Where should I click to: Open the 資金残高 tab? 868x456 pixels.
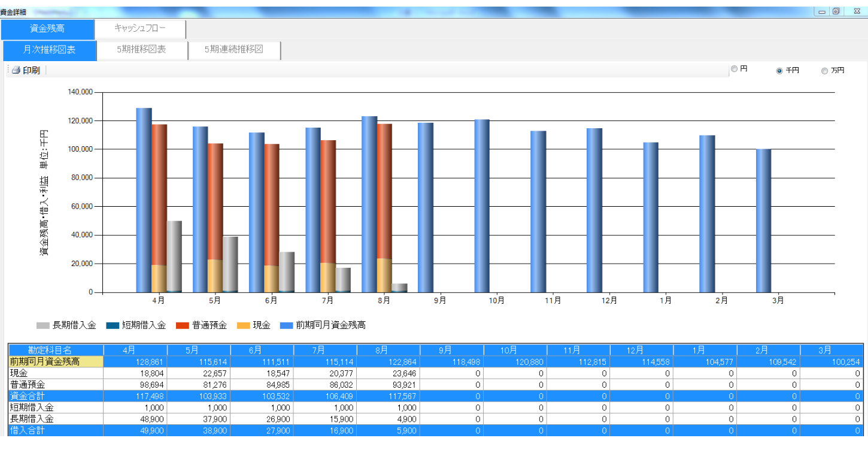[x=47, y=29]
